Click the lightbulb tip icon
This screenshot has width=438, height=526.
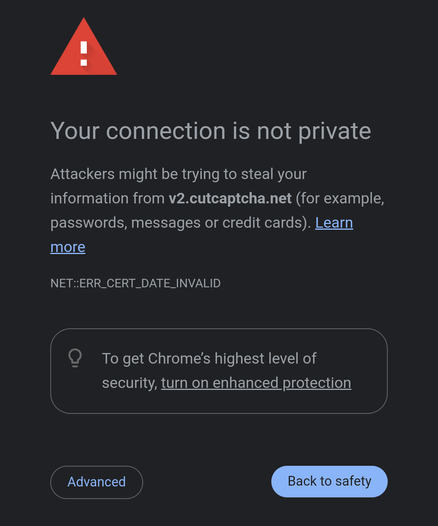tap(75, 358)
